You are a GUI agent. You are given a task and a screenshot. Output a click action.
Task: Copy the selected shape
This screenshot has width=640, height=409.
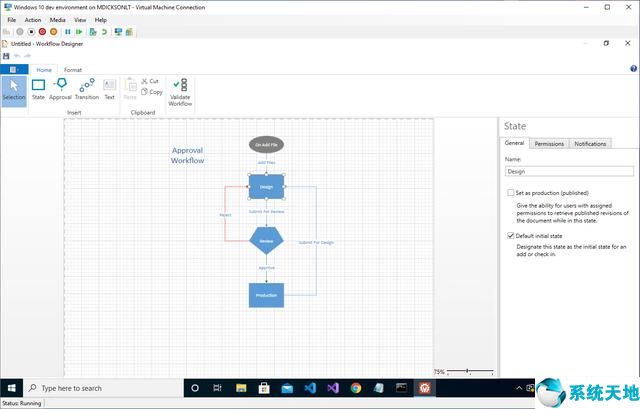(150, 92)
